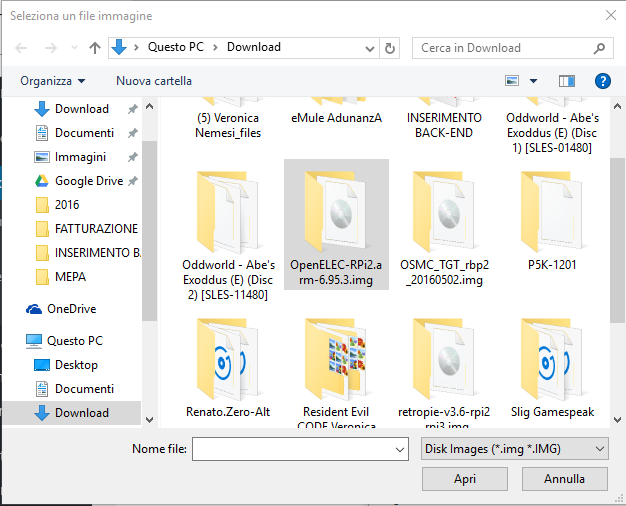Expand the address bar history dropdown

(370, 49)
